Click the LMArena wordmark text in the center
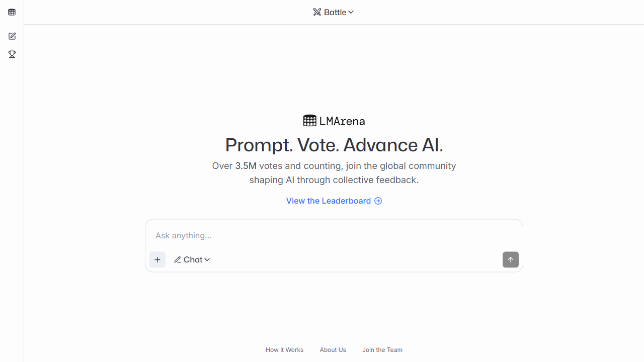This screenshot has height=362, width=644. click(x=342, y=121)
